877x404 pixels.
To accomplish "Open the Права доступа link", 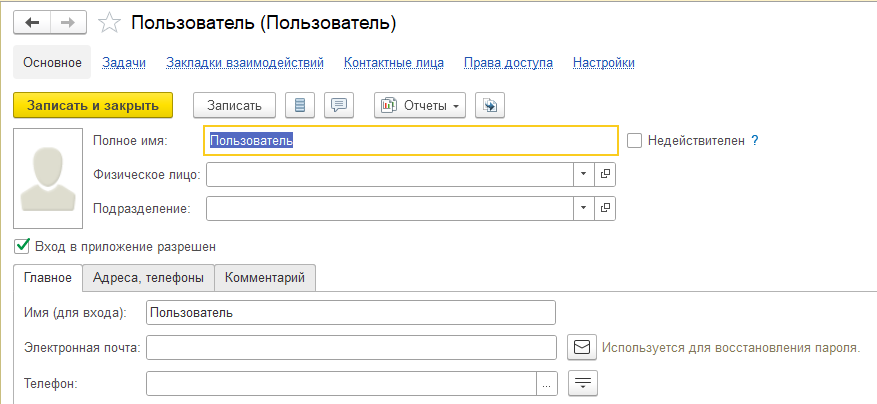I will pos(508,62).
